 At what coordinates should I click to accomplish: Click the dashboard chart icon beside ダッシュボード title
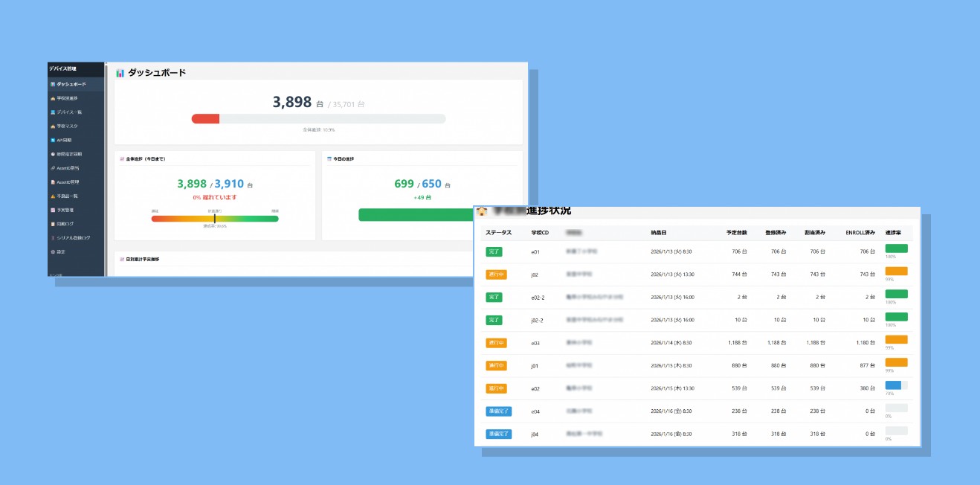pyautogui.click(x=120, y=73)
